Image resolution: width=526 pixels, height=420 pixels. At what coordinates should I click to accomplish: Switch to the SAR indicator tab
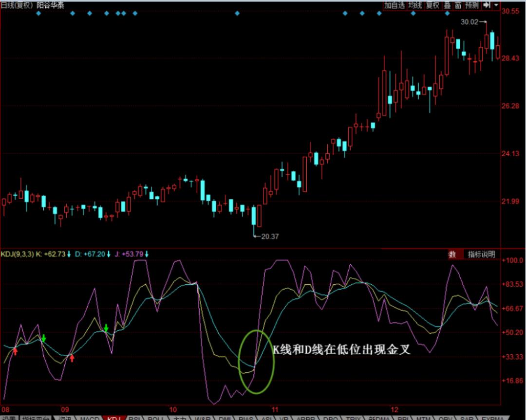[467, 418]
